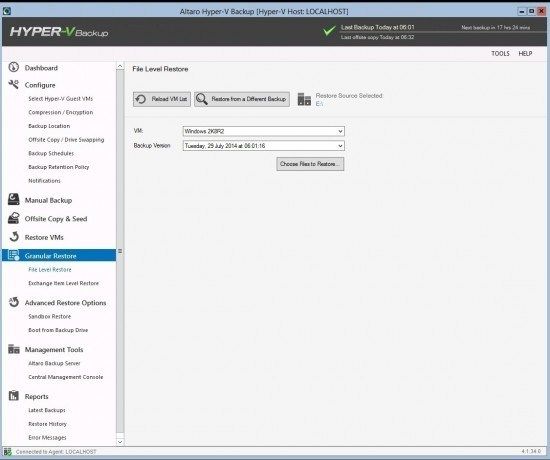Screen dimensions: 550x460
Task: Open Backup Location settings
Action: point(49,126)
